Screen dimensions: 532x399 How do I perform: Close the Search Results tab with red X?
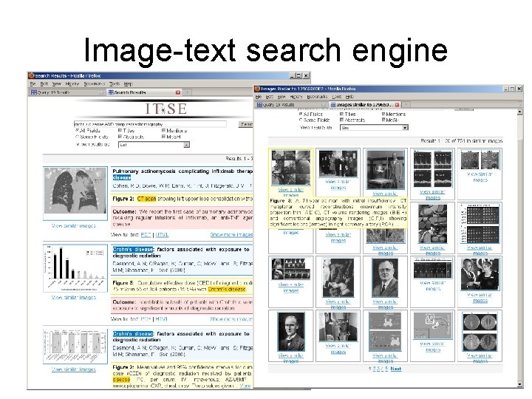click(178, 92)
